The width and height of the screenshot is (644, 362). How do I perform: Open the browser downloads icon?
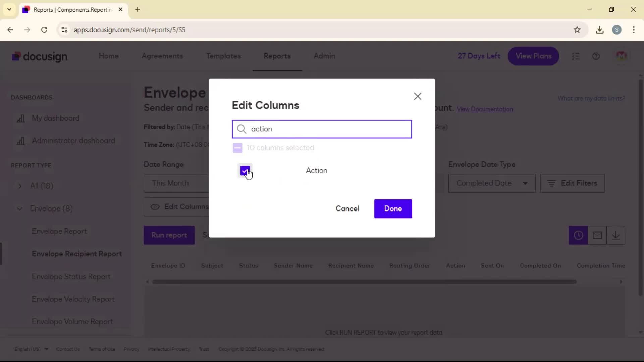click(600, 30)
